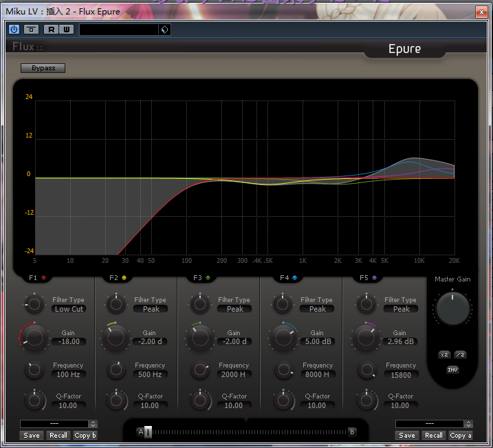
Task: Toggle the F3 band green indicator
Action: click(208, 277)
